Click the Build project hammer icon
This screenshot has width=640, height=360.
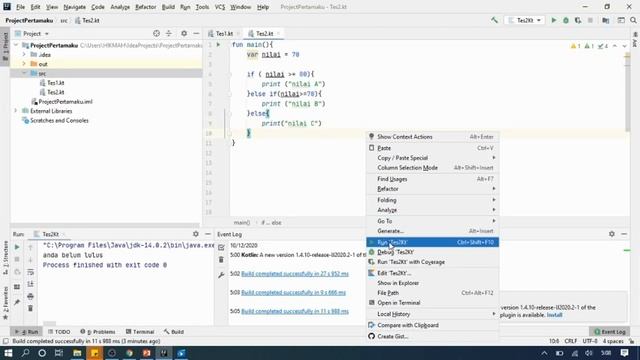494,20
